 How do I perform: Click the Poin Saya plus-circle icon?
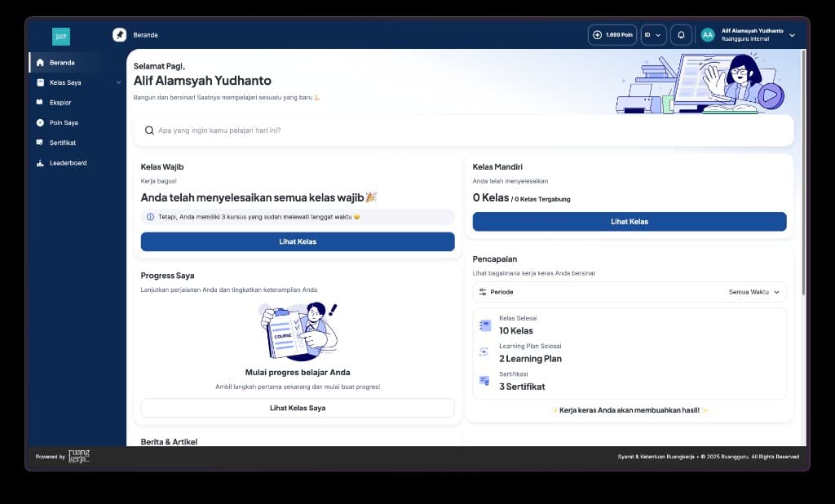point(40,122)
